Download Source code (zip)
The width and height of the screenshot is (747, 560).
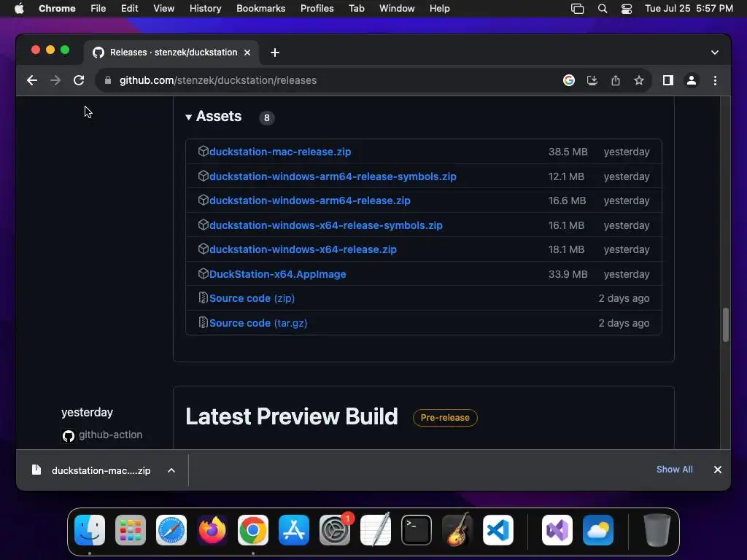(252, 298)
